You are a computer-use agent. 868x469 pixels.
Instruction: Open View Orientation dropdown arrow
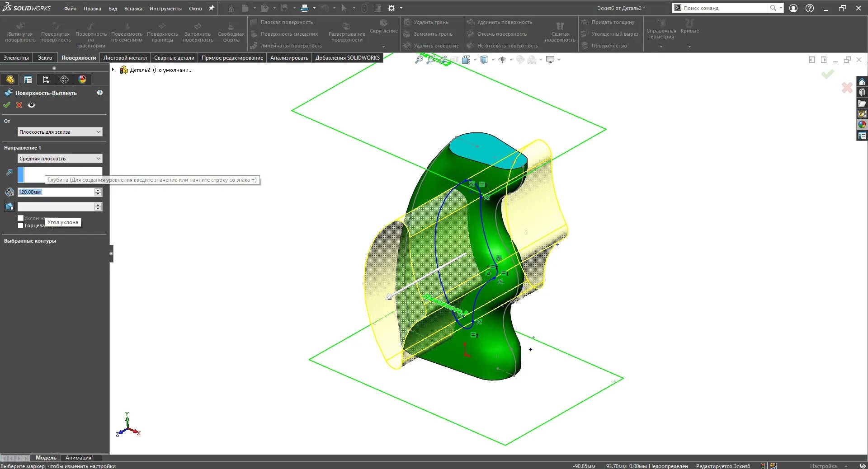tap(475, 60)
